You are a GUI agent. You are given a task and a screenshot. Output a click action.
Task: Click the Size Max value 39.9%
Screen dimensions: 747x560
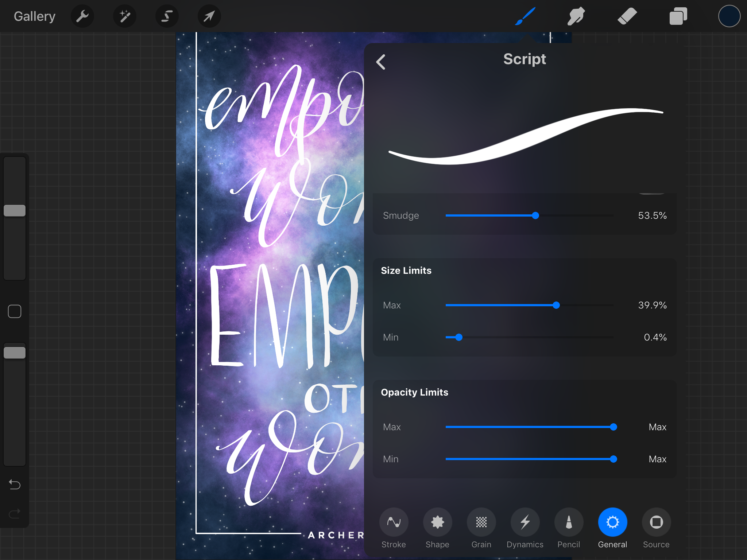pos(652,305)
